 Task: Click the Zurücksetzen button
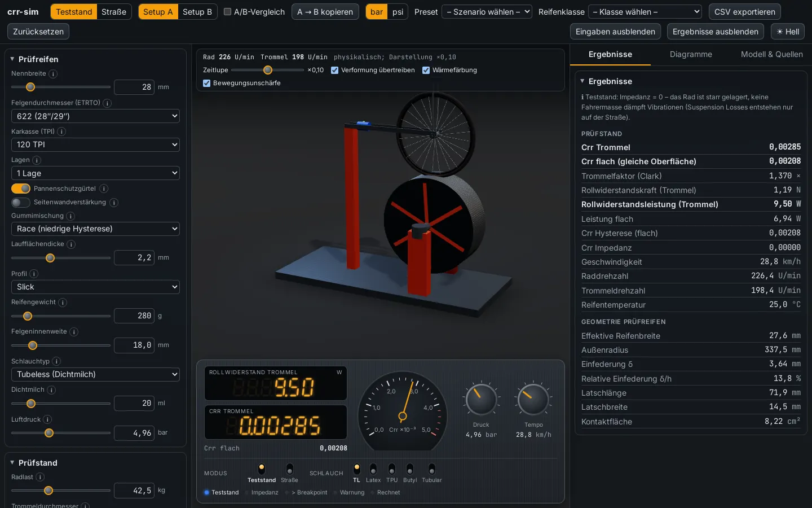click(x=38, y=32)
